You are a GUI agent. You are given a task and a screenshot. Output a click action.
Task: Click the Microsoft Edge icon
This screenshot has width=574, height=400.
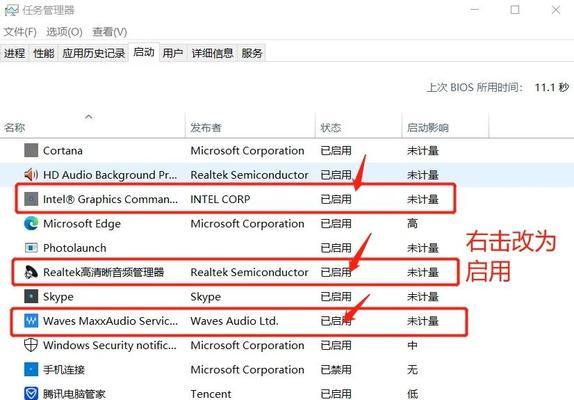coord(31,223)
